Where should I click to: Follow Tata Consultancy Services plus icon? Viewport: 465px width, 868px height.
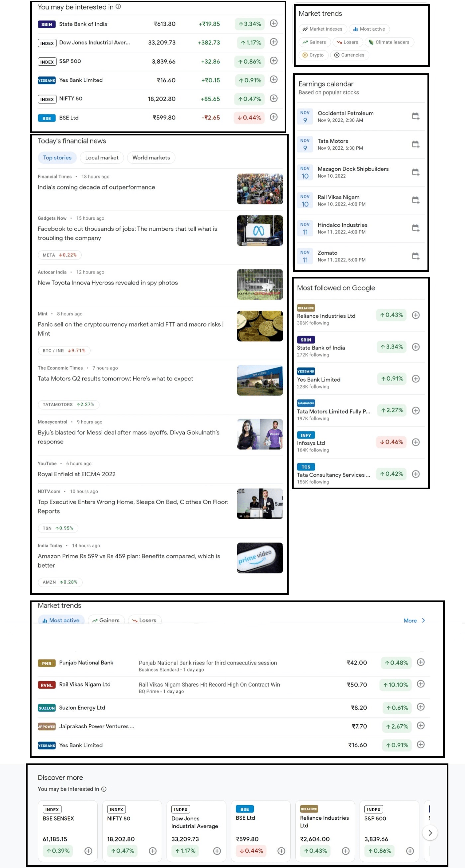click(x=416, y=474)
